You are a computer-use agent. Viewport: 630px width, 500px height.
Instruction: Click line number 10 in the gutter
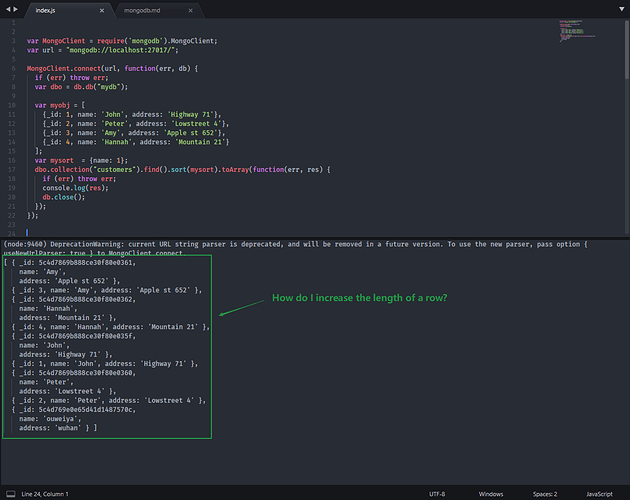point(13,104)
